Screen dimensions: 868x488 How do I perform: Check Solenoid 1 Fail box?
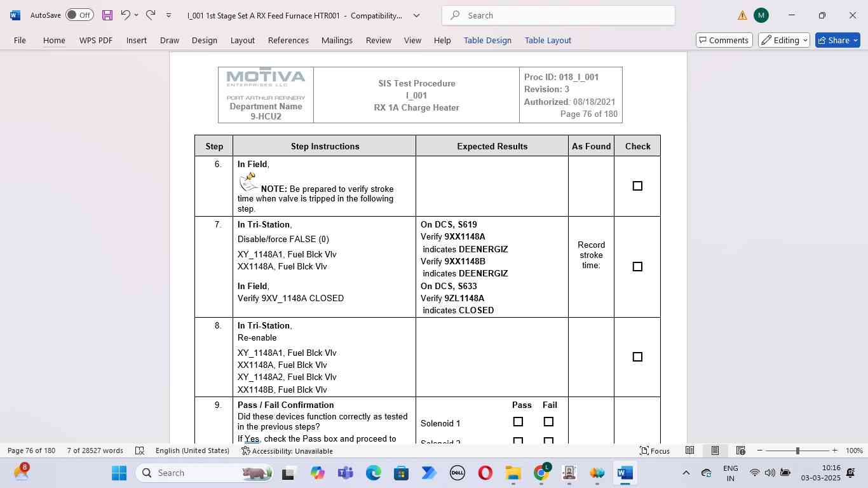pos(548,422)
